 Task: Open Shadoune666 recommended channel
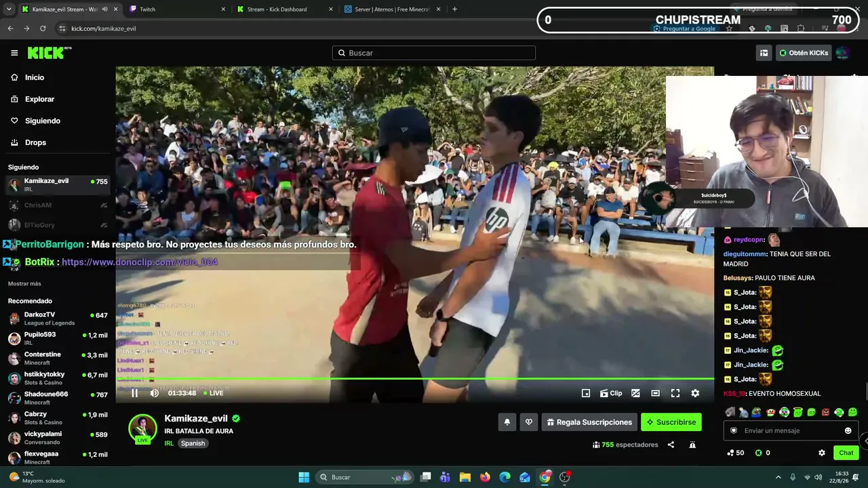pyautogui.click(x=58, y=398)
